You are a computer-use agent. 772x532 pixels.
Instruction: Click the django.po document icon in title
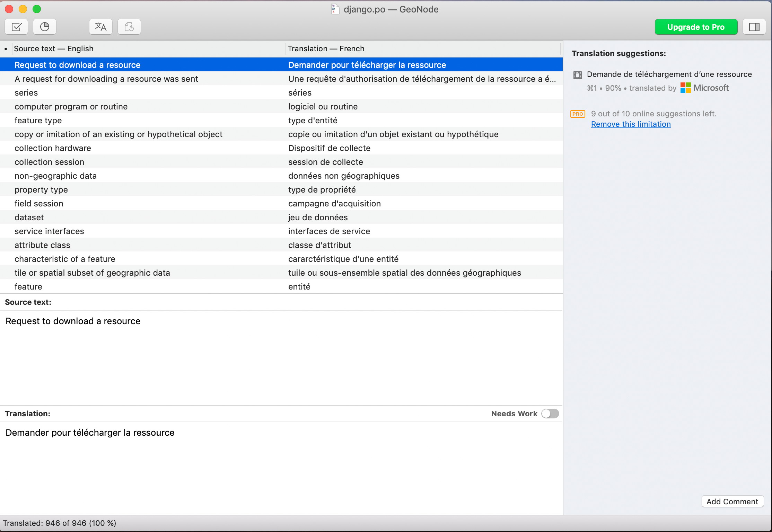coord(335,9)
